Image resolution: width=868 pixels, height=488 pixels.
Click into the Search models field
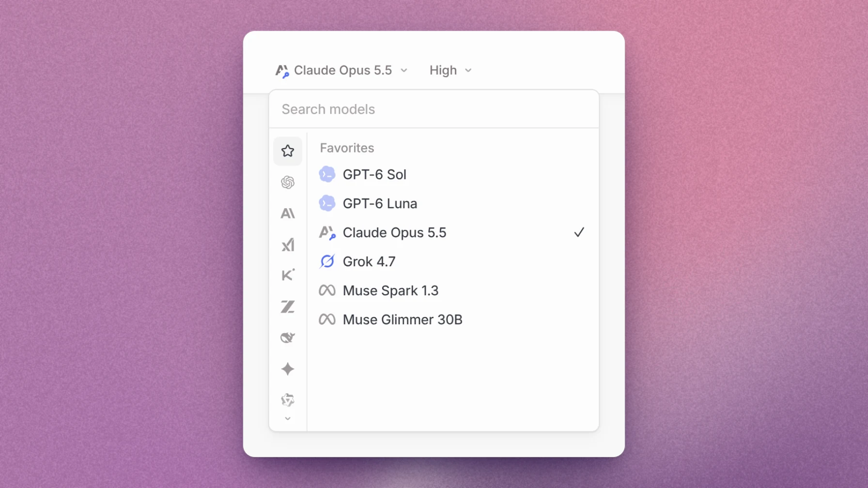pos(434,109)
